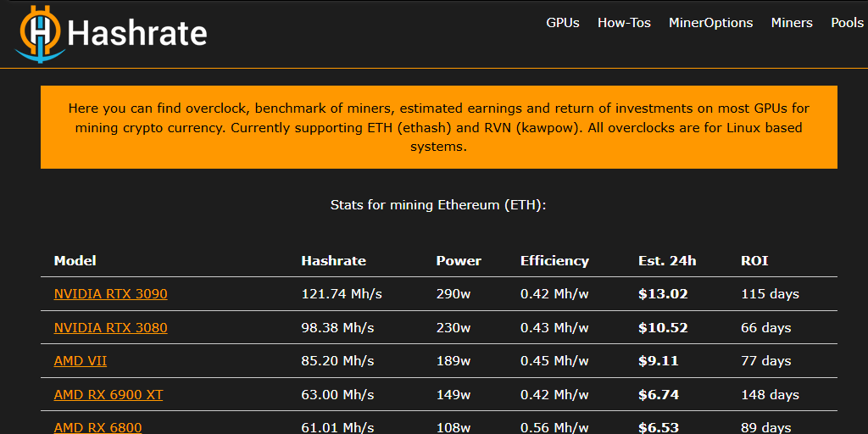The width and height of the screenshot is (868, 434).
Task: Click the Hashrate logo icon
Action: click(38, 34)
